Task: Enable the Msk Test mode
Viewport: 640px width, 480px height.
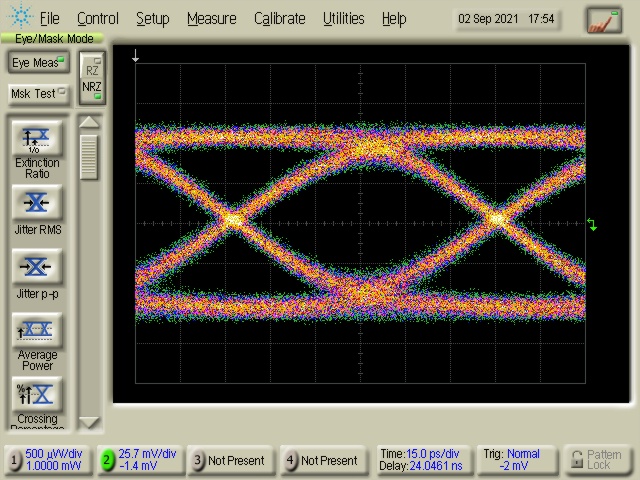Action: click(38, 94)
